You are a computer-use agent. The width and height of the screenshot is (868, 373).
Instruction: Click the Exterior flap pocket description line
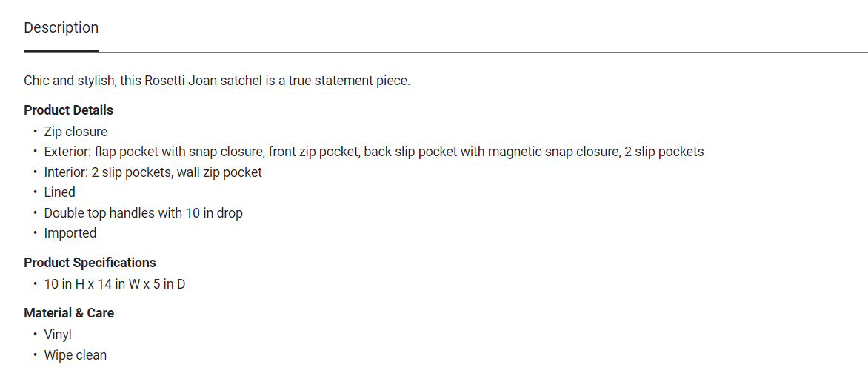tap(374, 152)
